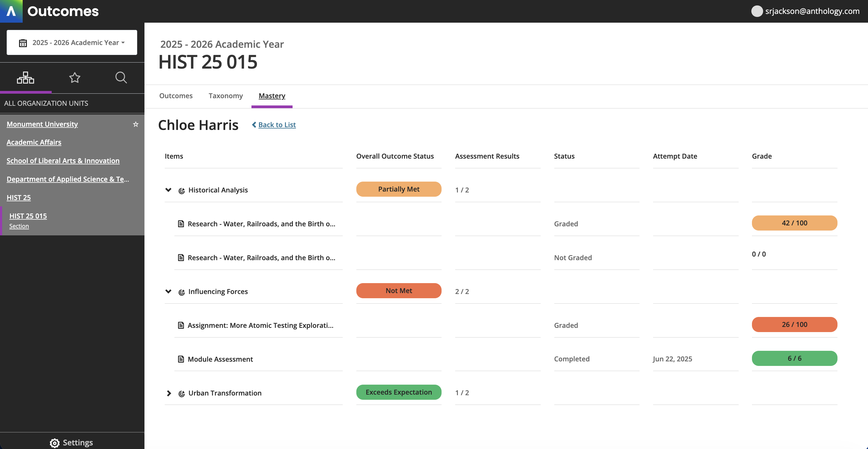Click the user avatar circle
Screen dimensions: 868x449
(757, 11)
